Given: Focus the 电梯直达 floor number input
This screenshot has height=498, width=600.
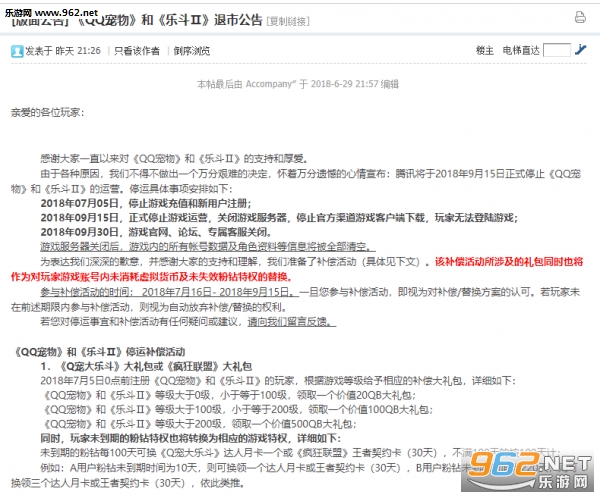Looking at the screenshot, I should point(557,49).
